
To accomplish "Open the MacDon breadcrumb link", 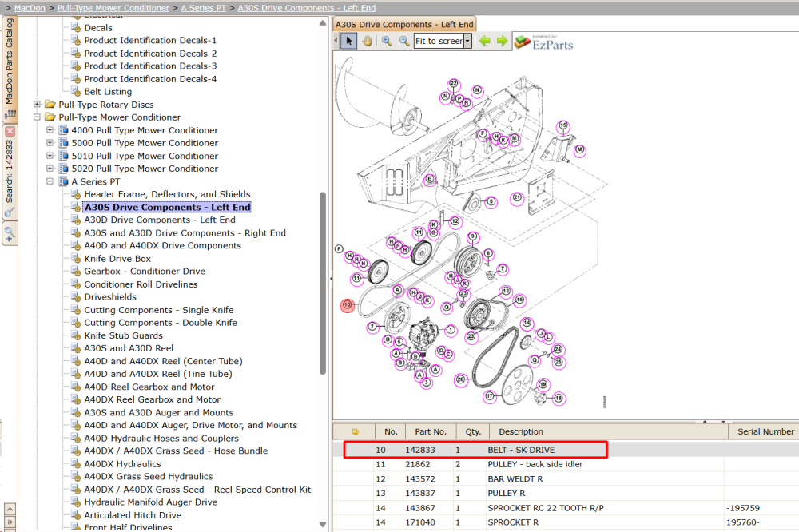I will (30, 8).
